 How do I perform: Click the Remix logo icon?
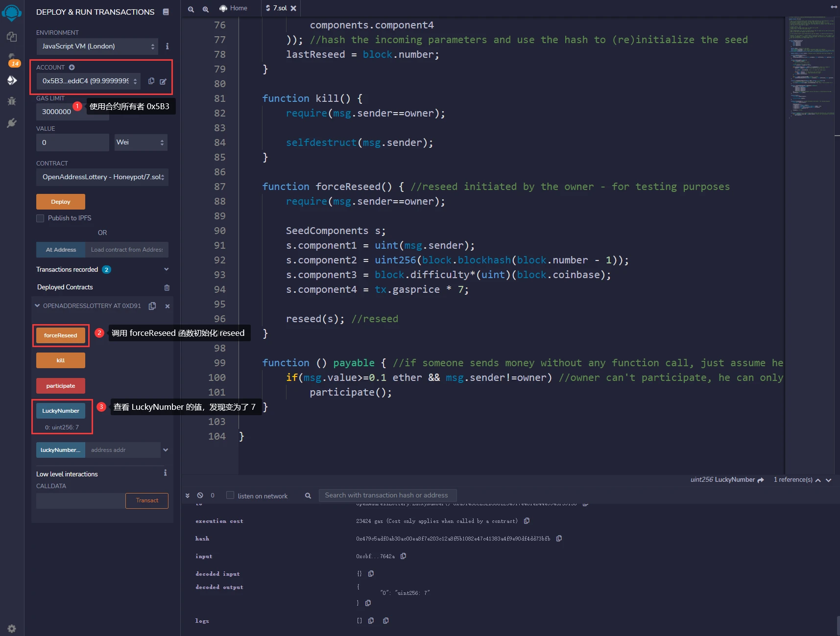[12, 12]
